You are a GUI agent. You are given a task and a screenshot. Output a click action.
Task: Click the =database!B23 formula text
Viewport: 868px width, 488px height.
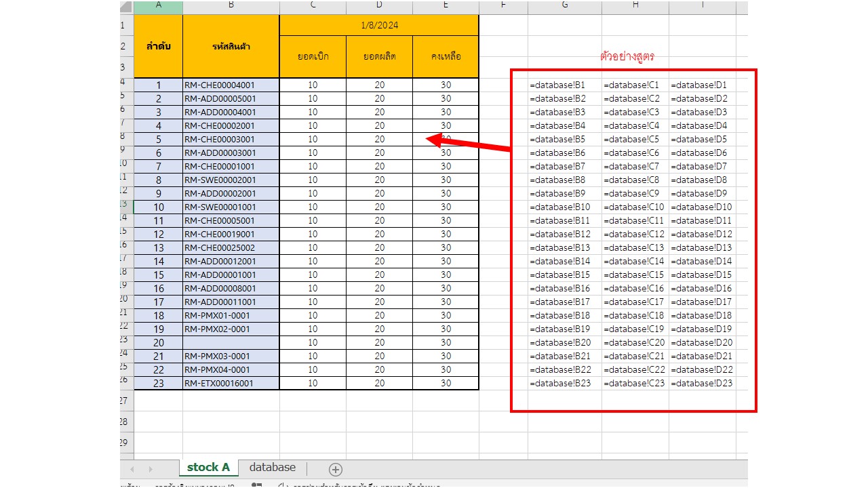[x=561, y=384]
